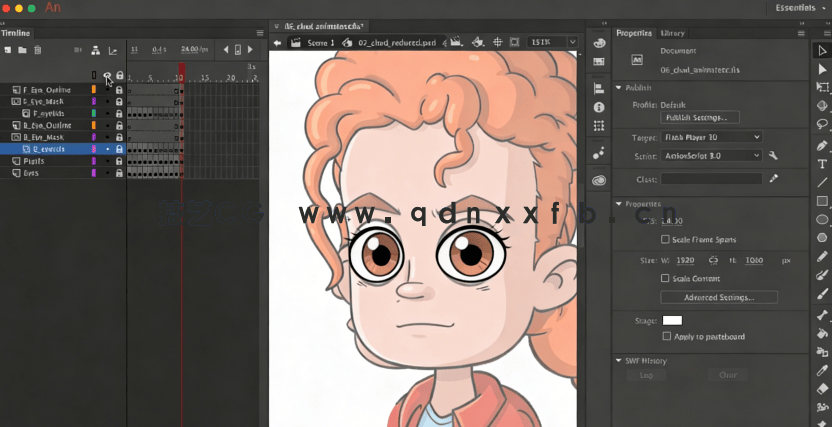Image resolution: width=832 pixels, height=427 pixels.
Task: Open the stage zoom percentage dropdown
Action: (572, 42)
